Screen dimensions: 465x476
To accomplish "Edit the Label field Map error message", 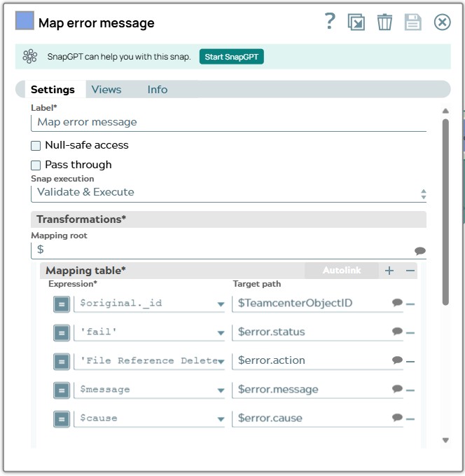I will click(x=229, y=122).
